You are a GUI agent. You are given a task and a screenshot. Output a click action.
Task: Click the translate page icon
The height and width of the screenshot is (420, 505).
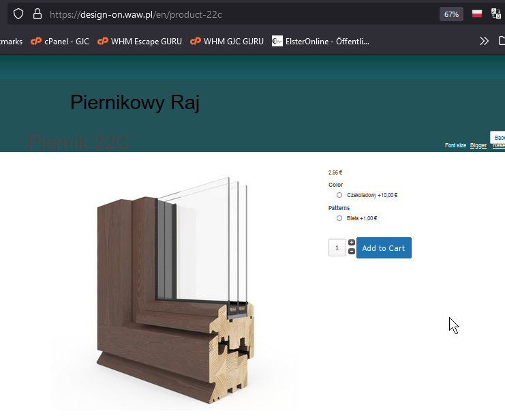[x=496, y=14]
